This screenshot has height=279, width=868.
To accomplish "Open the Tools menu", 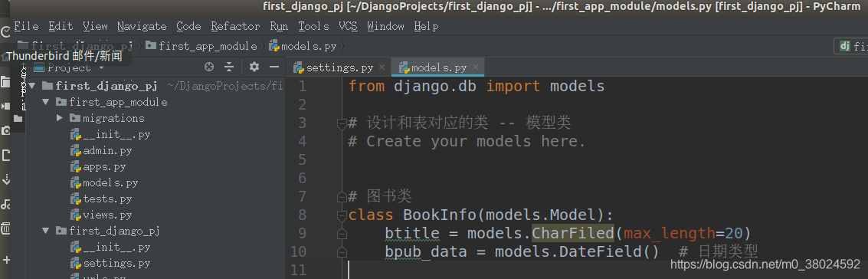I will (x=313, y=26).
